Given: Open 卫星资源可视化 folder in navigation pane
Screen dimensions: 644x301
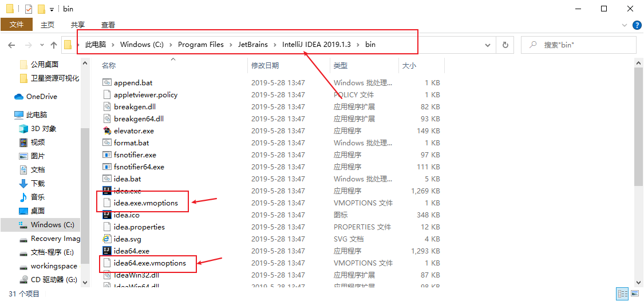Looking at the screenshot, I should coord(54,78).
